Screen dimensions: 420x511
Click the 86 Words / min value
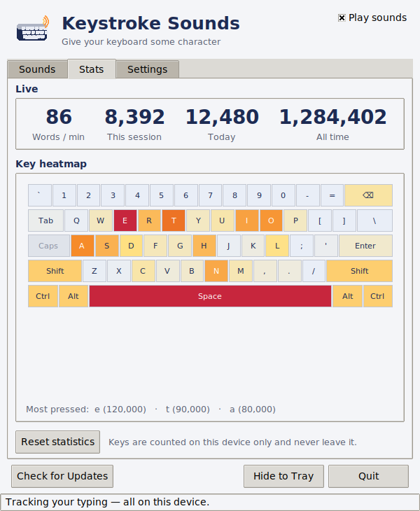59,117
